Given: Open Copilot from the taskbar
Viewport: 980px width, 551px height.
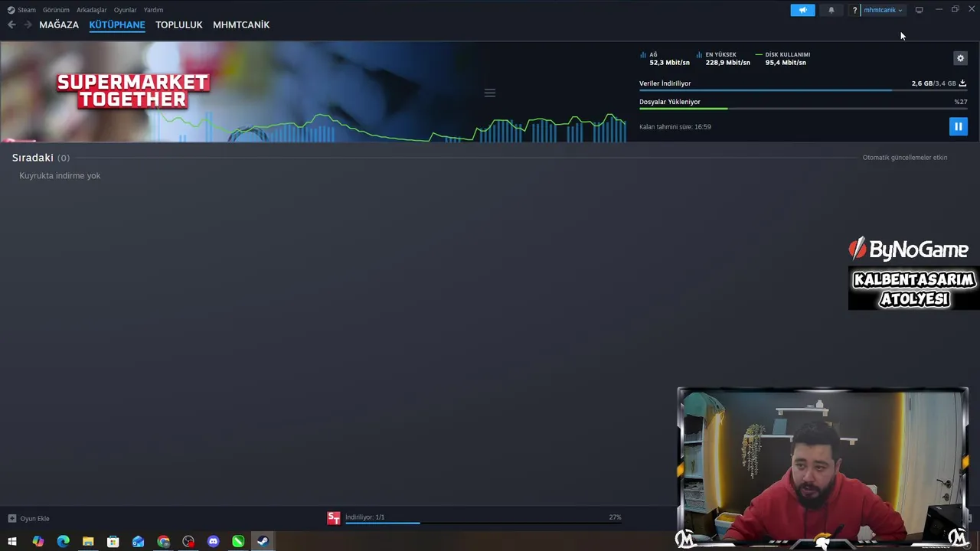Looking at the screenshot, I should click(38, 542).
